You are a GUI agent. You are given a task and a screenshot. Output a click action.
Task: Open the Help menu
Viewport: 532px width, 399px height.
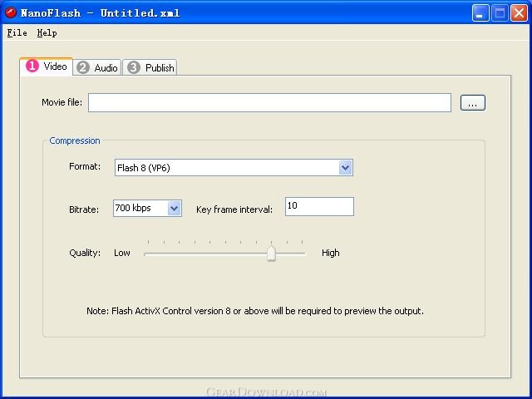pos(47,32)
